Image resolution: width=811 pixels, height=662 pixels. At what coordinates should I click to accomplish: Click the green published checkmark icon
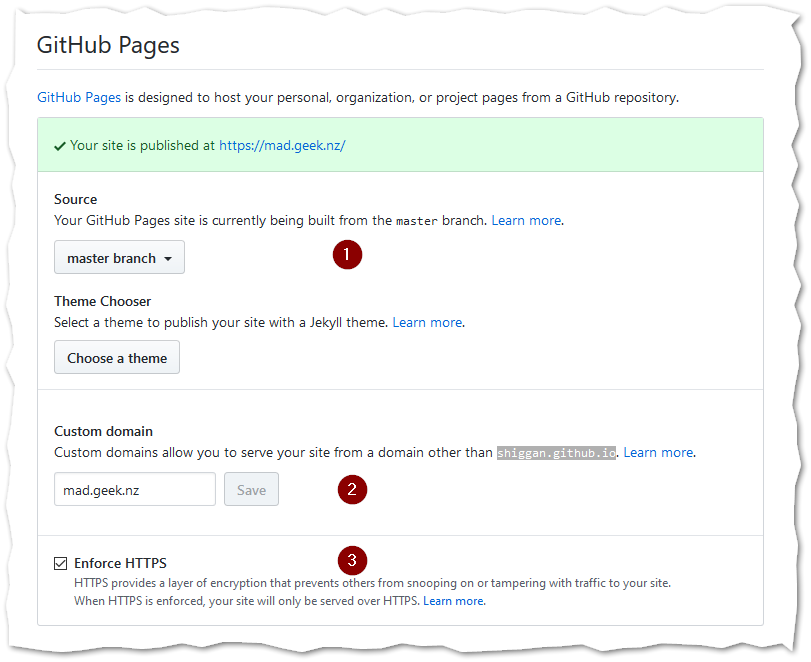(60, 146)
